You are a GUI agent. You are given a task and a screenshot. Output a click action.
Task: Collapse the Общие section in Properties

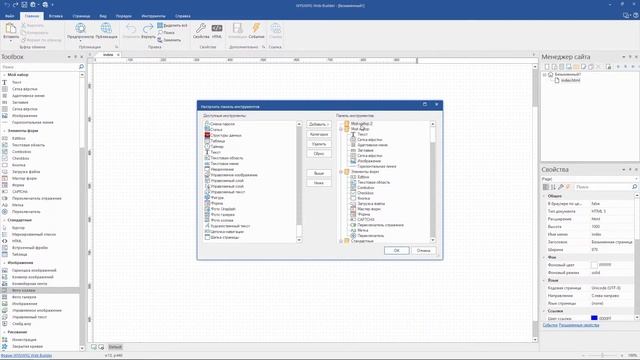[x=544, y=196]
